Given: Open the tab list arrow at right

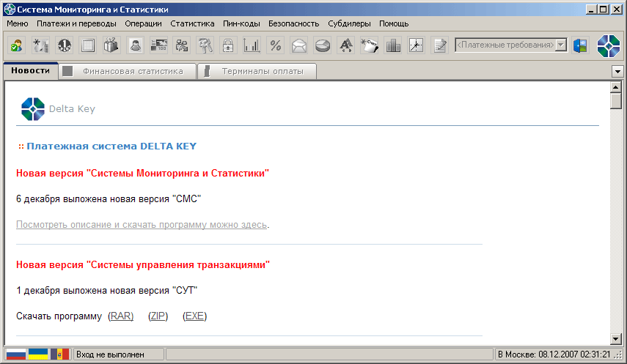Looking at the screenshot, I should tap(617, 71).
